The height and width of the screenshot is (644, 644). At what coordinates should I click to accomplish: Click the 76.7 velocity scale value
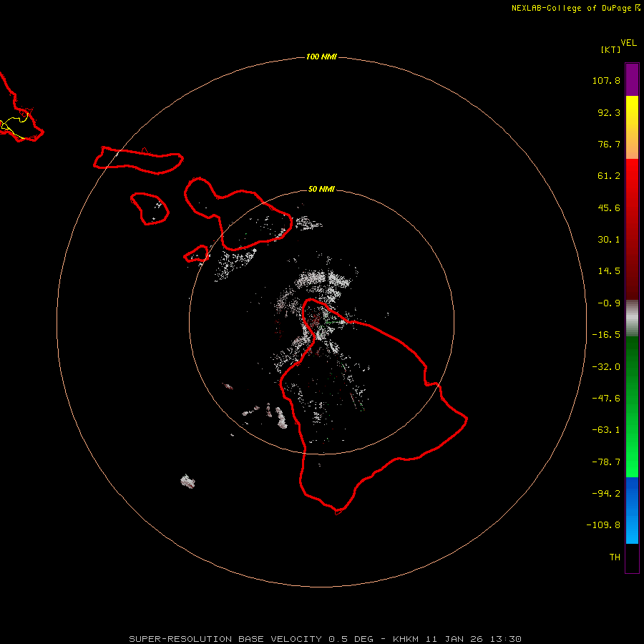(x=609, y=144)
